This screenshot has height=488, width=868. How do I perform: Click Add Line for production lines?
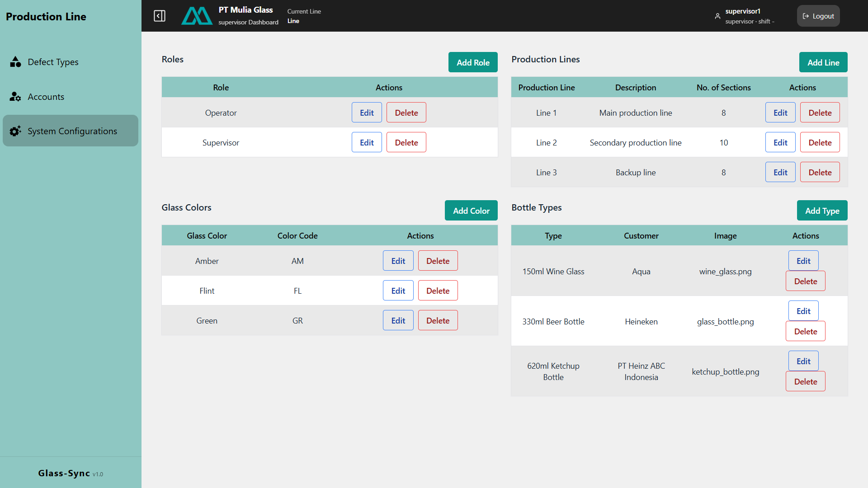pyautogui.click(x=823, y=62)
